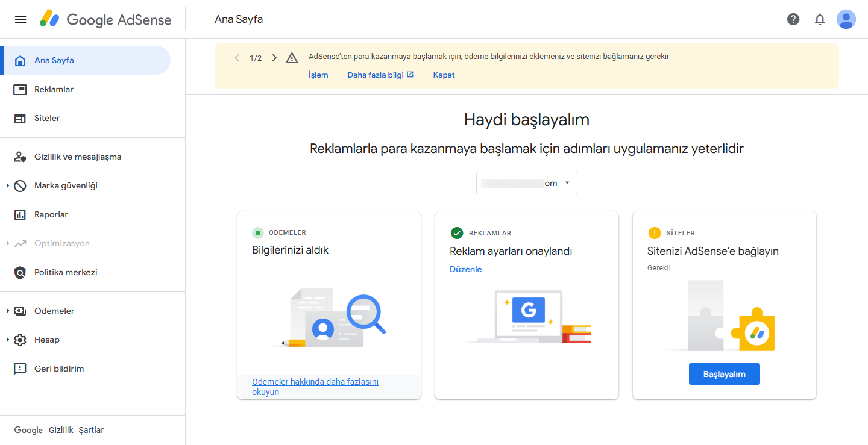Open the site selector dropdown
The width and height of the screenshot is (868, 445).
pos(527,183)
